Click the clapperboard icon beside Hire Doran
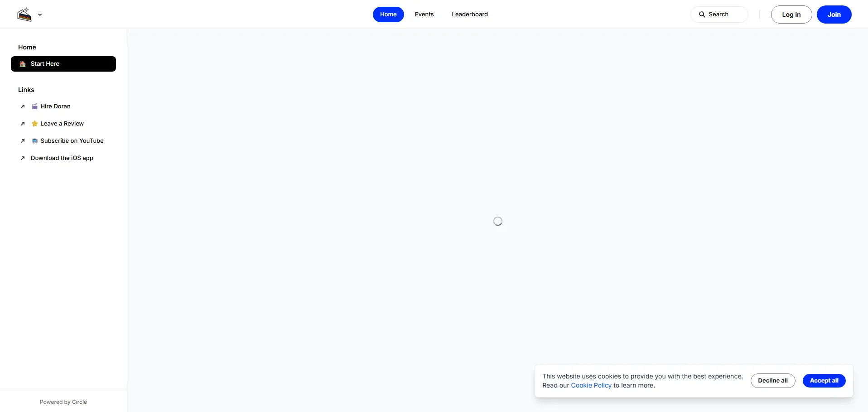This screenshot has width=868, height=412. coord(35,107)
